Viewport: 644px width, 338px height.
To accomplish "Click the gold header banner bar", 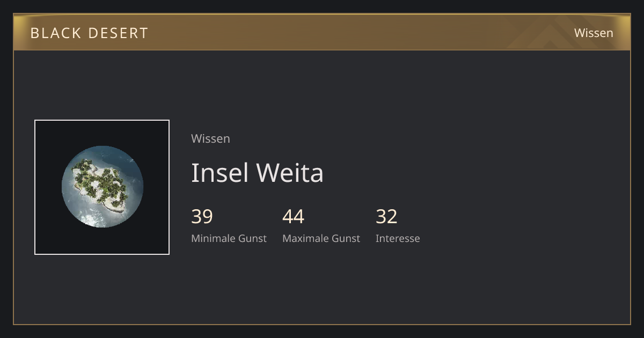I will (x=322, y=32).
